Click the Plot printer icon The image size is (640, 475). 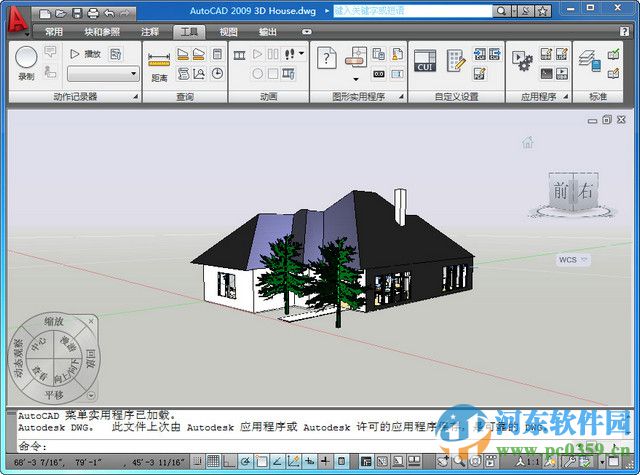(x=93, y=13)
